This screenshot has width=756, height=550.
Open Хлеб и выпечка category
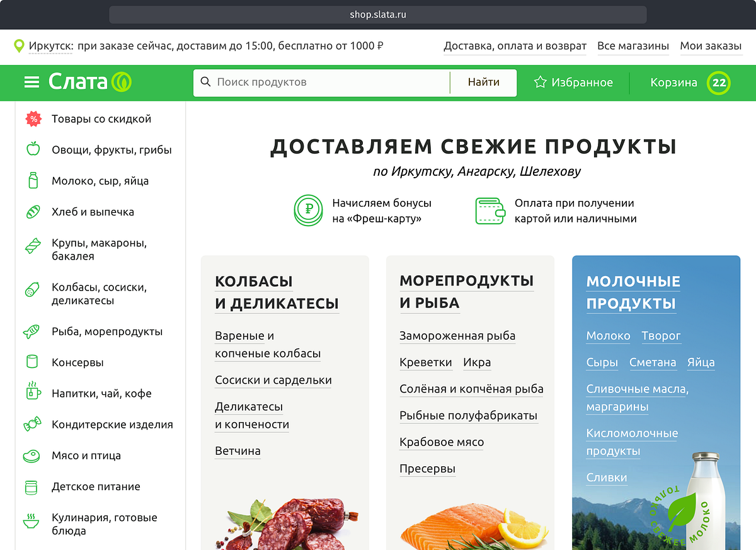[x=93, y=212]
